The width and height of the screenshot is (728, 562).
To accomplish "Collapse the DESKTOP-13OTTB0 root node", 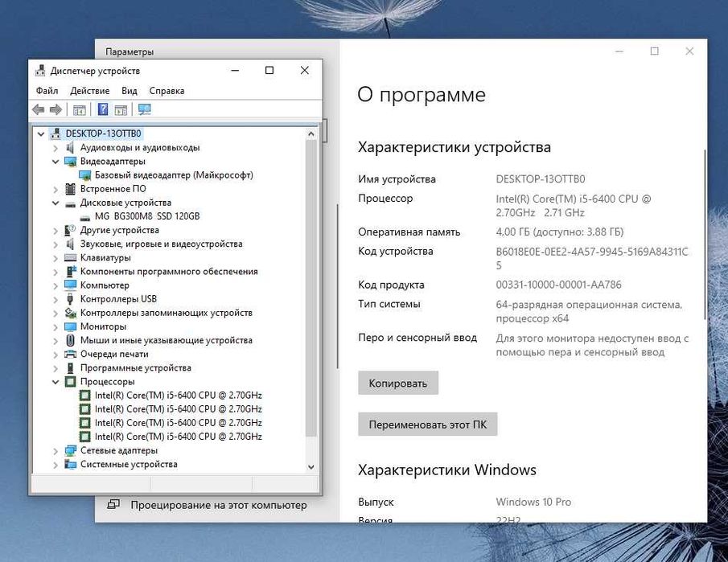I will pos(41,134).
